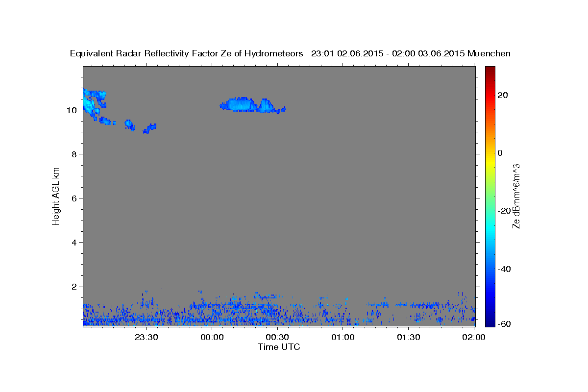Click the 00:30 time tick label
The image size is (588, 392).
(277, 337)
